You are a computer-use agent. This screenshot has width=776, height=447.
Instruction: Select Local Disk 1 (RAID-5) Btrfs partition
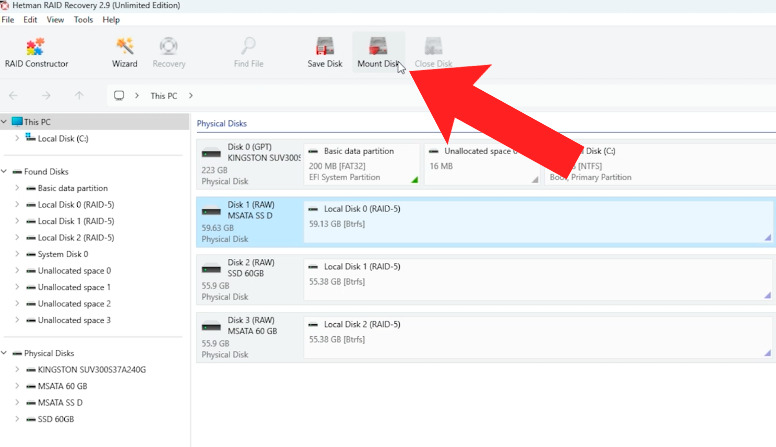(538, 280)
